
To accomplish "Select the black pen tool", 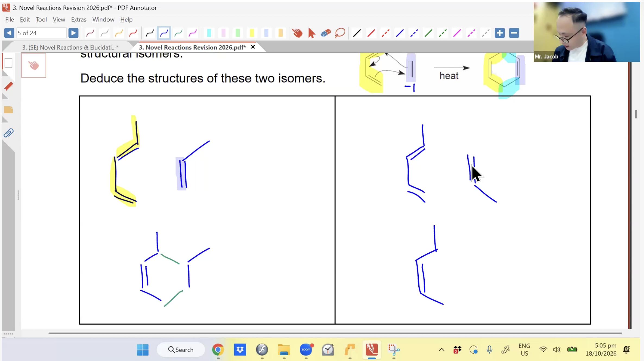I will coord(150,33).
